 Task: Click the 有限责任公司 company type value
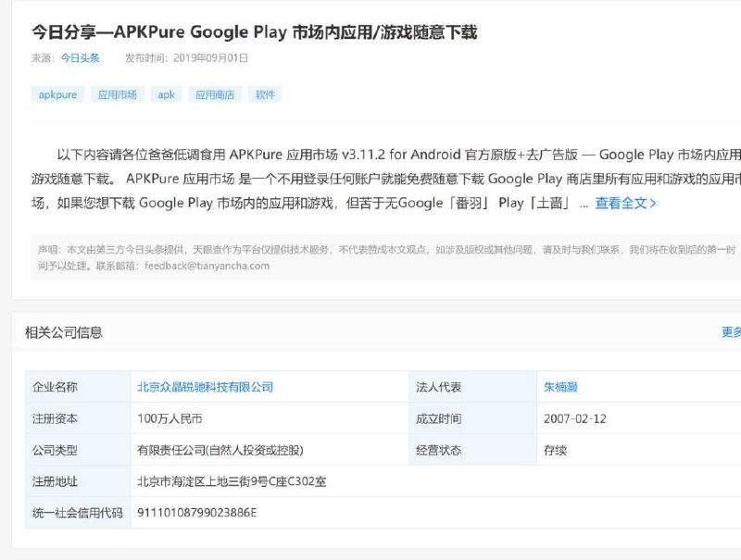tap(220, 450)
